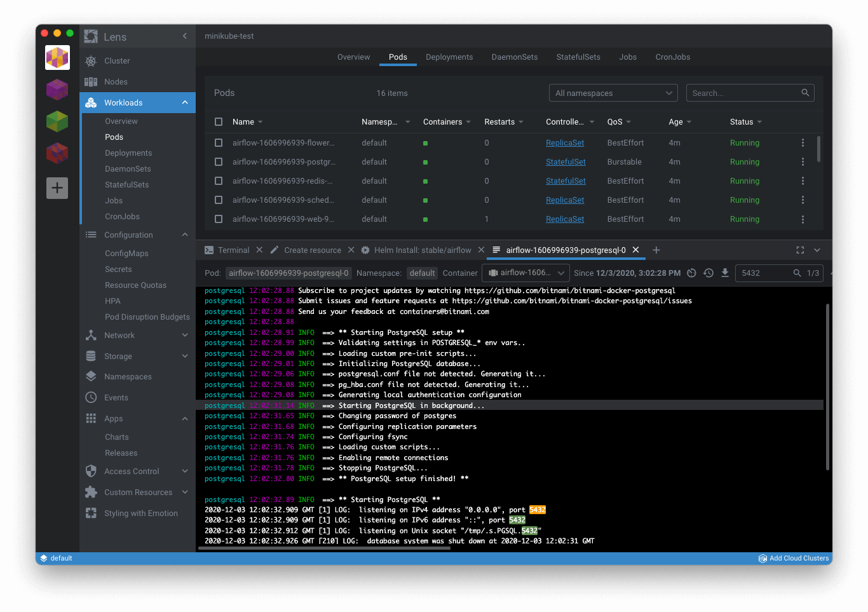Switch to the Deployments tab
Image resolution: width=868 pixels, height=612 pixels.
(449, 57)
